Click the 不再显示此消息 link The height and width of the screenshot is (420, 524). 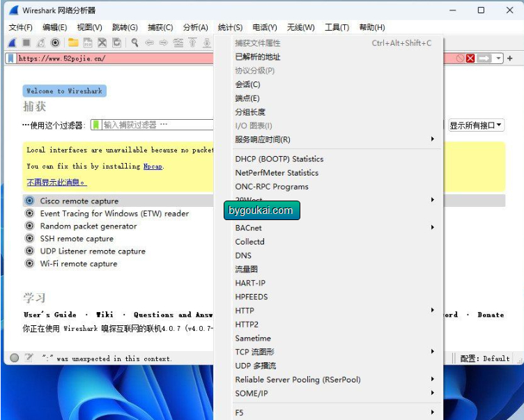click(56, 182)
